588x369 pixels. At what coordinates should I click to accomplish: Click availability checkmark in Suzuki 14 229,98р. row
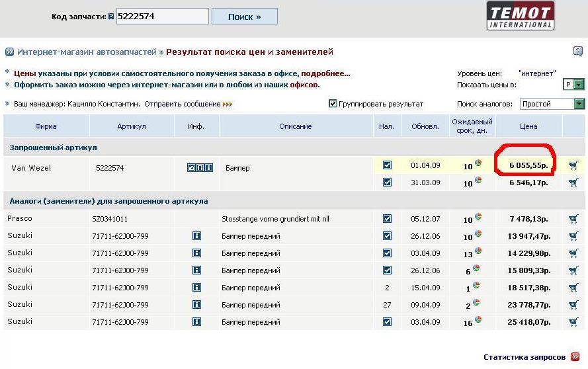pos(387,253)
